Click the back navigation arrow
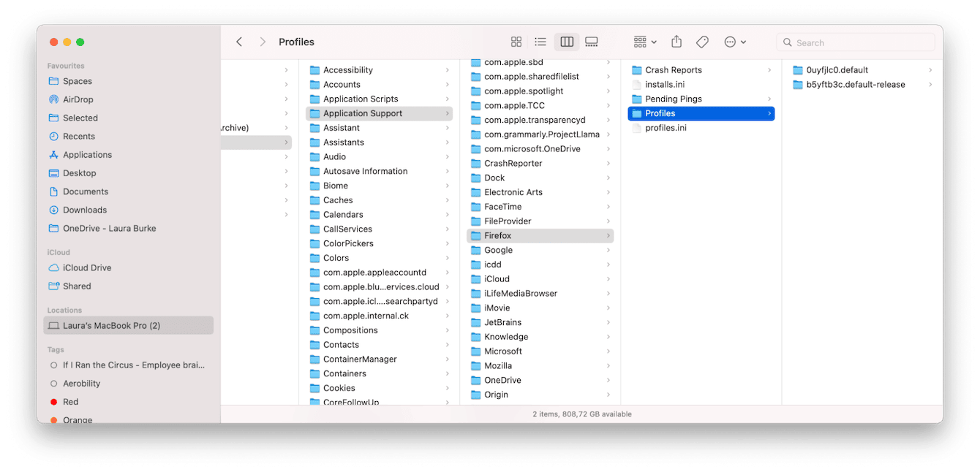The height and width of the screenshot is (472, 980). coord(239,42)
